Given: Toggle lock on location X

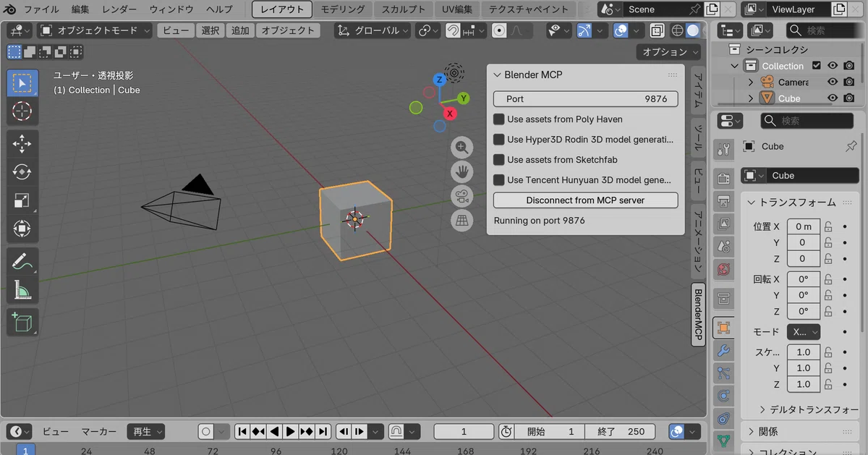Looking at the screenshot, I should pyautogui.click(x=830, y=226).
